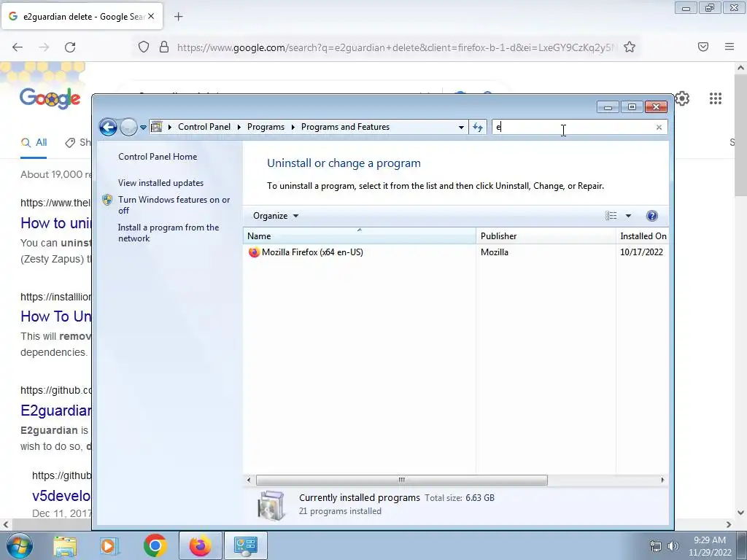Click the right arrow of program list scrollbar

click(662, 480)
